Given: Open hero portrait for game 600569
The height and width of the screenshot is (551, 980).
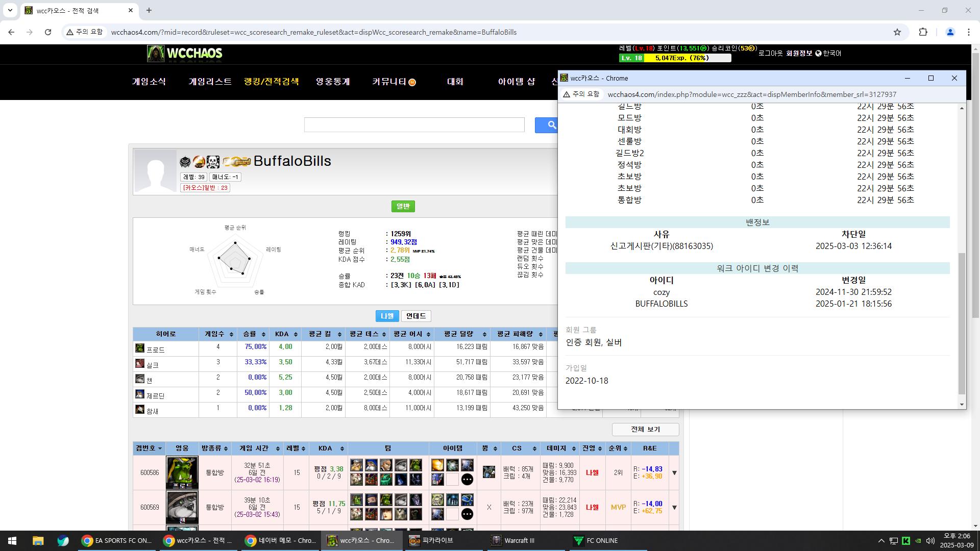Looking at the screenshot, I should (182, 507).
